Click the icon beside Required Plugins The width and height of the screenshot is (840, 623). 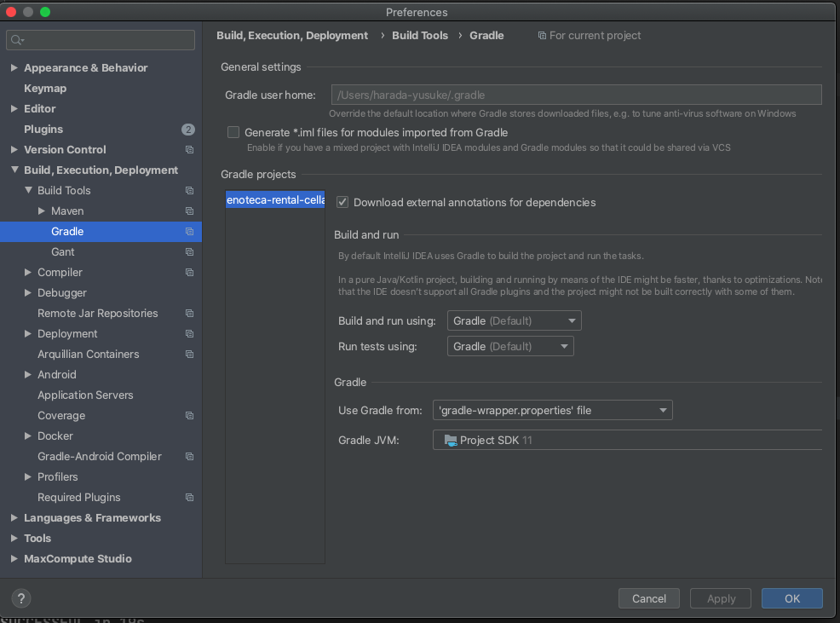189,497
